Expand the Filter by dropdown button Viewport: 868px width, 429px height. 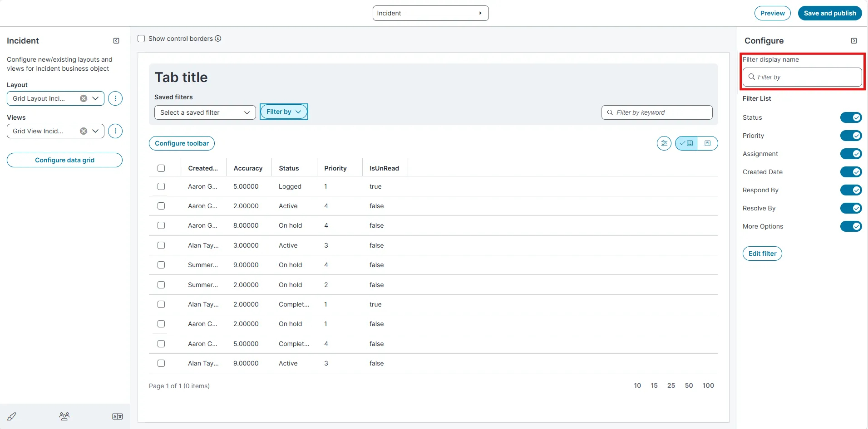(x=284, y=112)
